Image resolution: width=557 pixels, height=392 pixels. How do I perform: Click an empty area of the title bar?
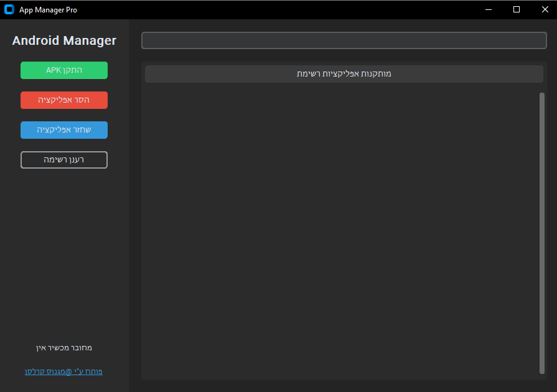280,9
